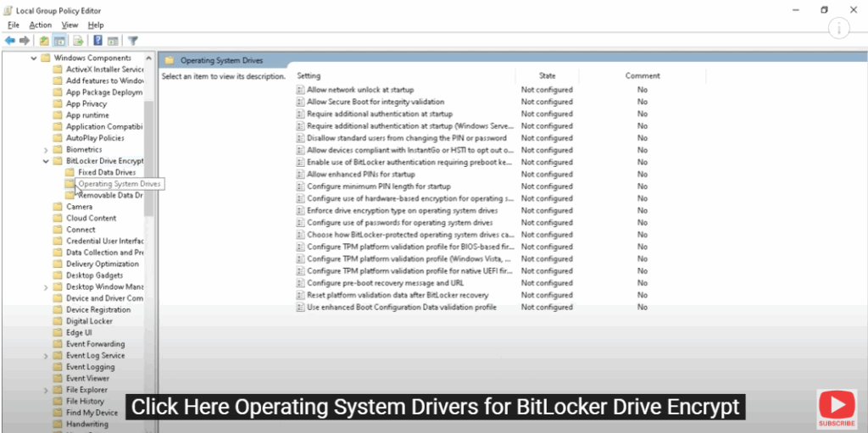The height and width of the screenshot is (433, 868).
Task: Expand the Biometrics tree node
Action: click(x=46, y=149)
